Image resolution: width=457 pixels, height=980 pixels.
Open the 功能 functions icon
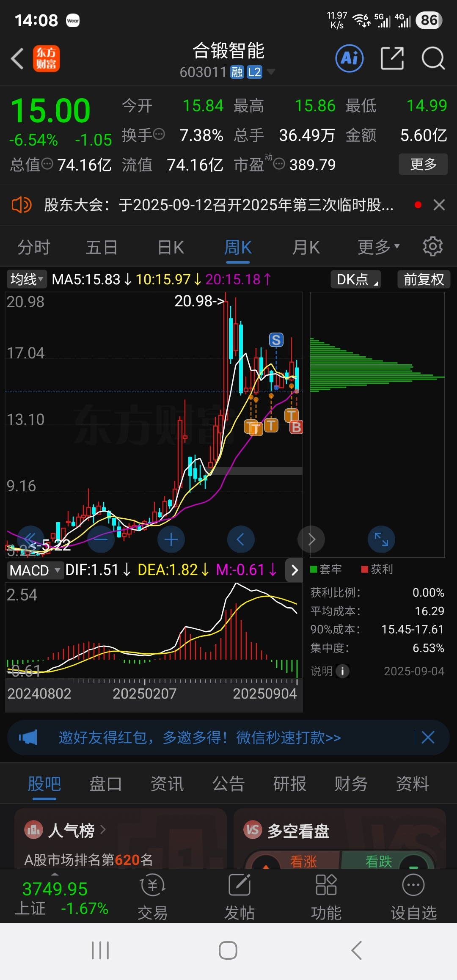(326, 897)
